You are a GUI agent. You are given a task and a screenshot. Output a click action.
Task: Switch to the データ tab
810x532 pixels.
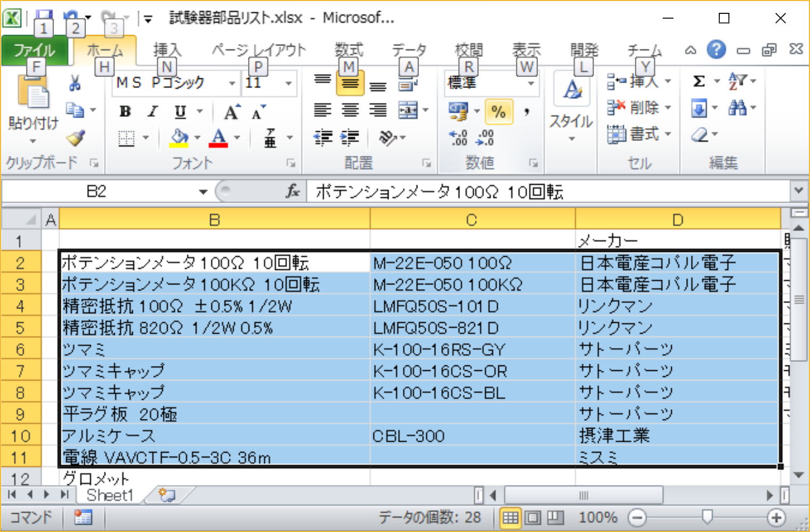pos(409,50)
